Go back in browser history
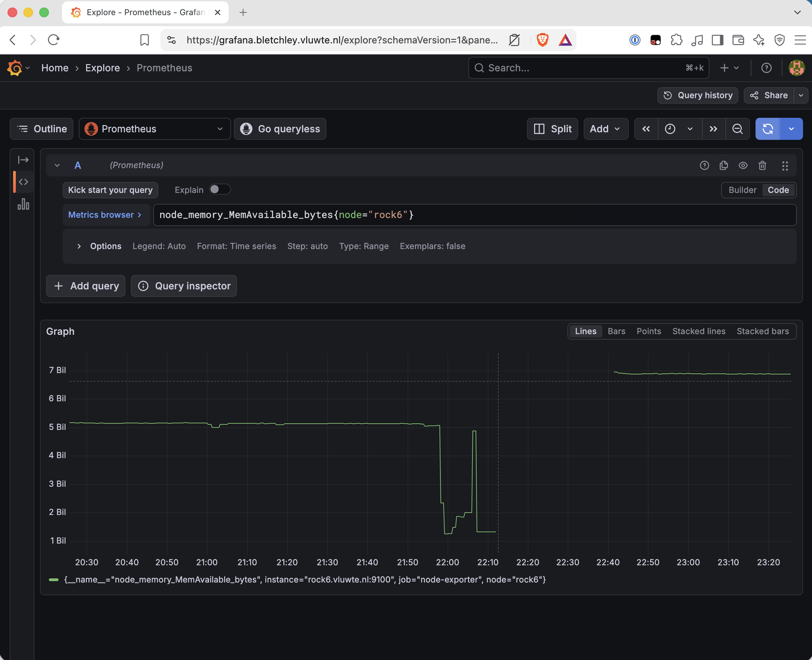This screenshot has width=812, height=660. [x=13, y=40]
